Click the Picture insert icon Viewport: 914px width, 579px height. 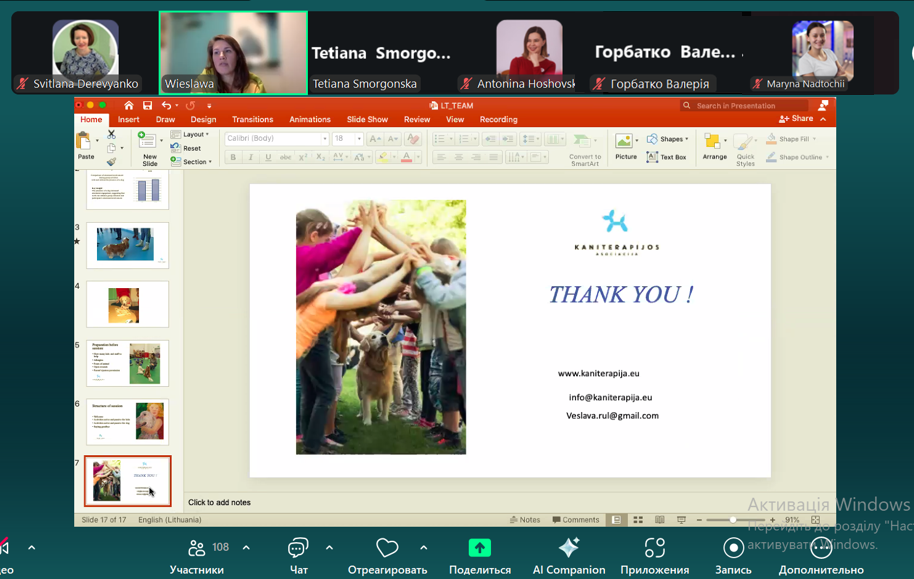(x=625, y=142)
